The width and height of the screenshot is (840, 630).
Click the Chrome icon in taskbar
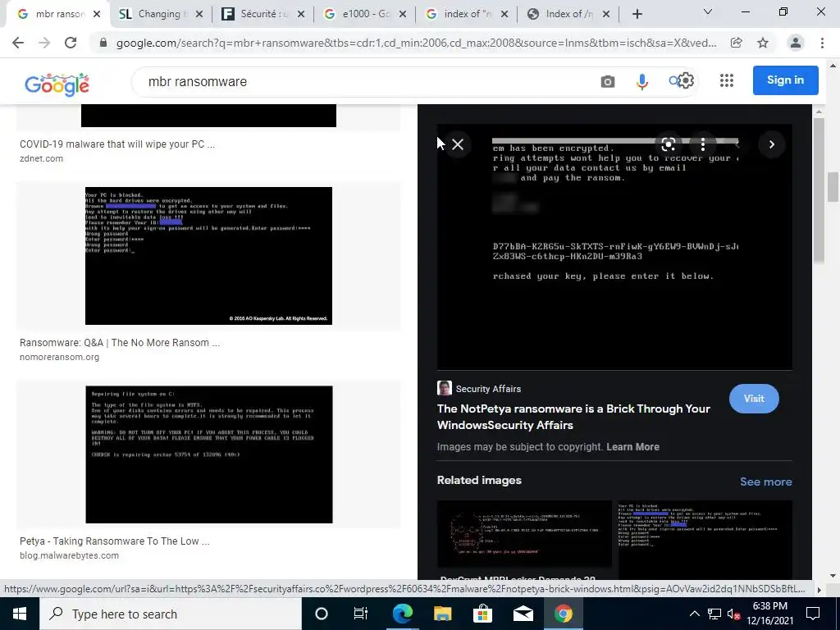563,614
